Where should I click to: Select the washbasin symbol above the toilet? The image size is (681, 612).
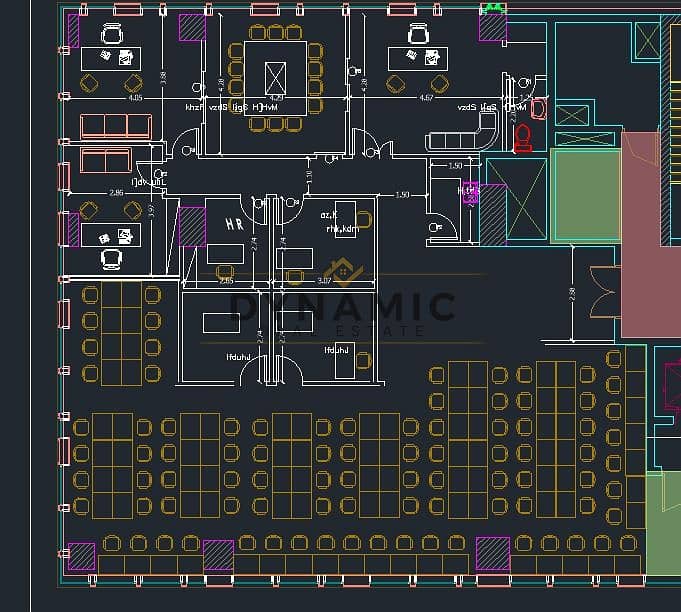point(539,109)
